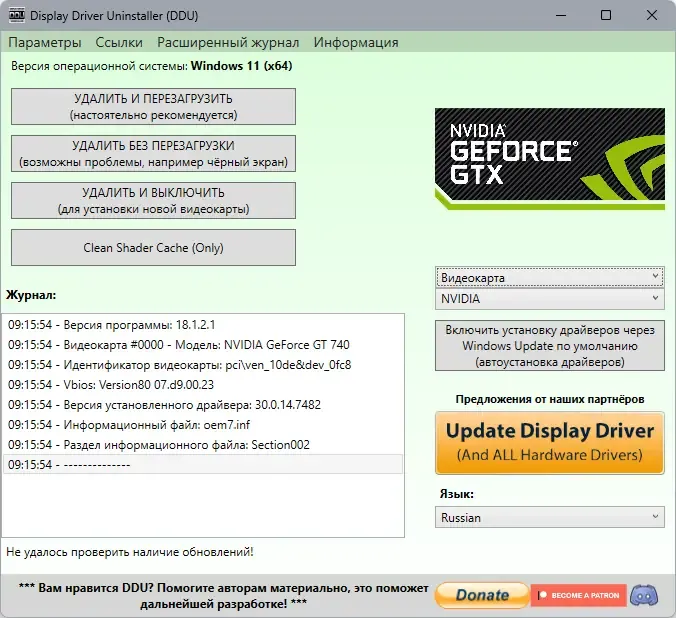Screen dimensions: 676x618
Task: Expand the Видеокарта device type dropdown
Action: [550, 277]
